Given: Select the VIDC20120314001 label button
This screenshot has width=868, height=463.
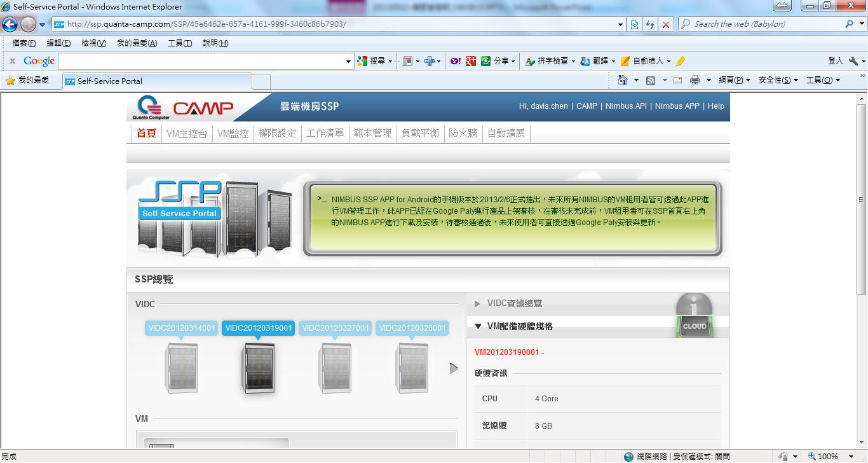Looking at the screenshot, I should [182, 328].
